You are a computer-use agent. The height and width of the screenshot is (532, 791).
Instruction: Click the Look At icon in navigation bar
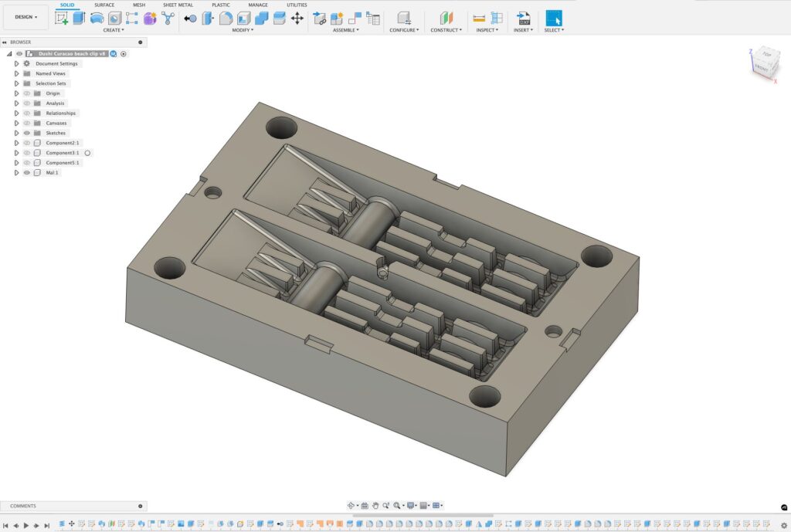(365, 505)
